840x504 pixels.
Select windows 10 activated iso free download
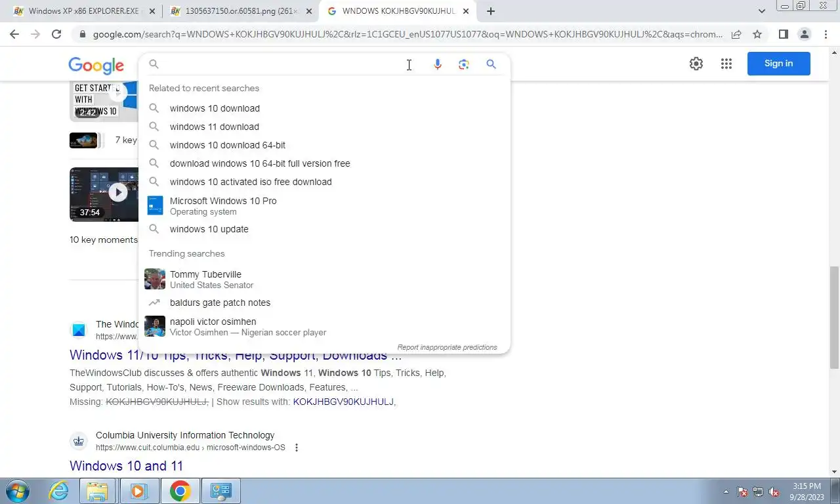pos(324,182)
